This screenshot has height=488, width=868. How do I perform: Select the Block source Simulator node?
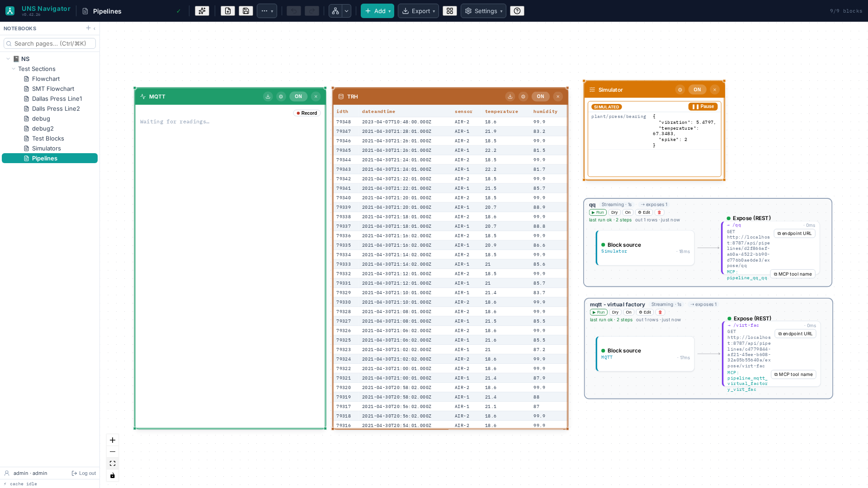[x=645, y=248]
